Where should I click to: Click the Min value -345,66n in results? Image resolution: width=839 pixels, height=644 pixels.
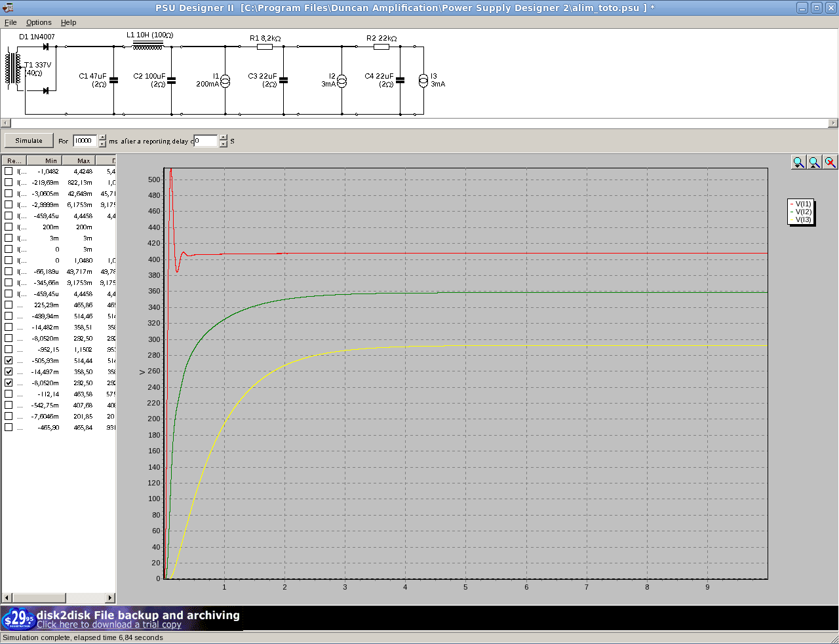click(x=46, y=282)
